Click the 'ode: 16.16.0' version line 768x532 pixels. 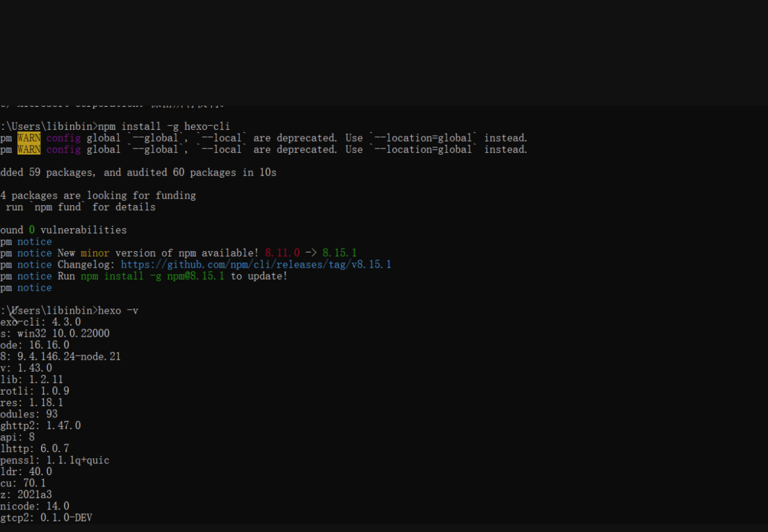pos(35,345)
